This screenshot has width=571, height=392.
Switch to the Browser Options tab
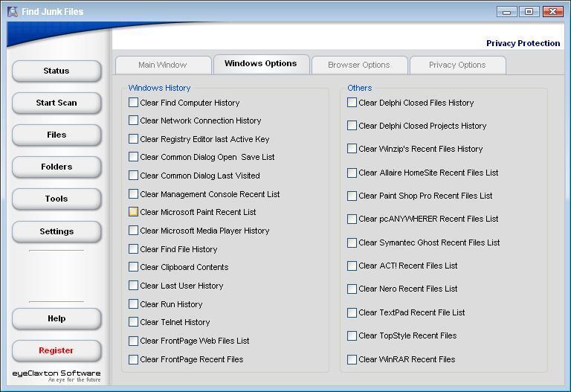tap(359, 65)
